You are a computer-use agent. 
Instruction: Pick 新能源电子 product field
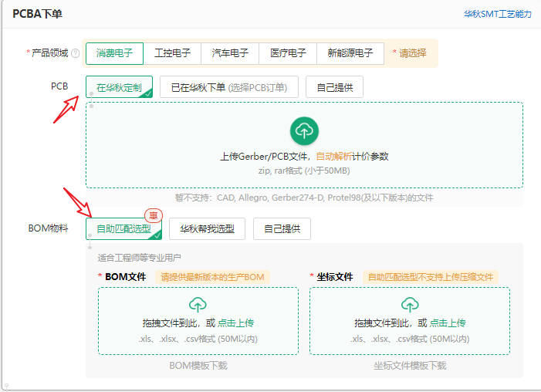click(x=350, y=53)
